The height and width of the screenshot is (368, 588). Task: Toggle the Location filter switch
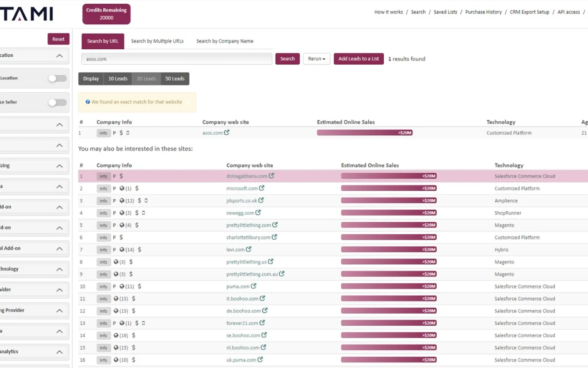pyautogui.click(x=58, y=78)
